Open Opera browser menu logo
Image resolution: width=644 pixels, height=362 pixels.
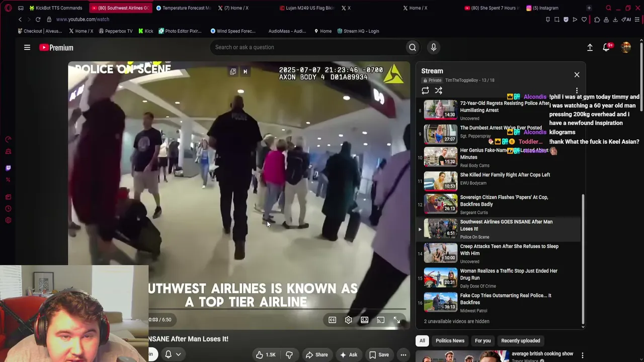pyautogui.click(x=8, y=8)
